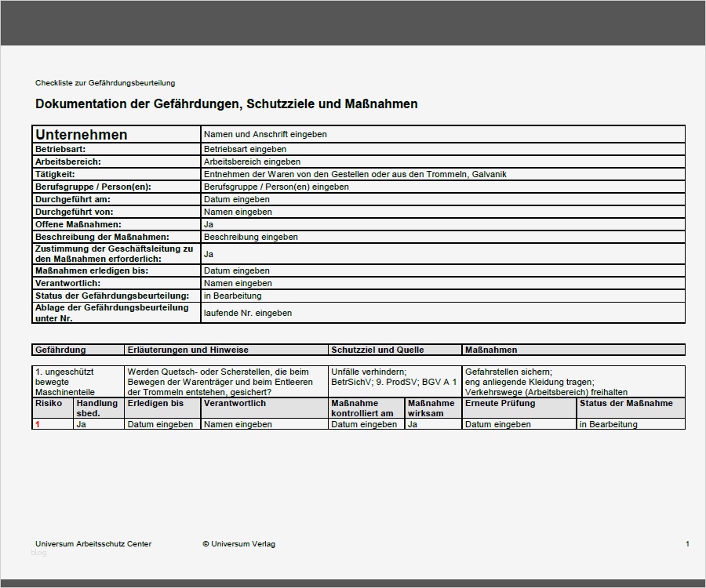The height and width of the screenshot is (588, 706).
Task: Select the Arbeitsbereich eingeben field
Action: click(x=251, y=162)
